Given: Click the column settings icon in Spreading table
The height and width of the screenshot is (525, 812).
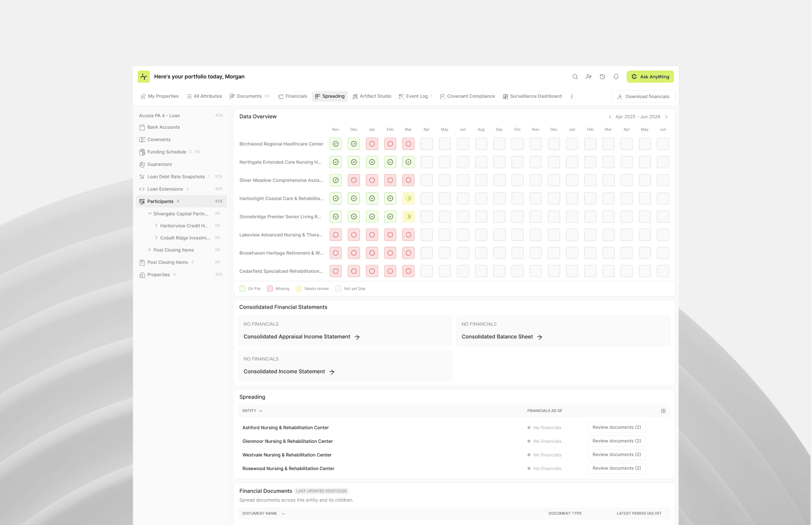Looking at the screenshot, I should point(663,411).
